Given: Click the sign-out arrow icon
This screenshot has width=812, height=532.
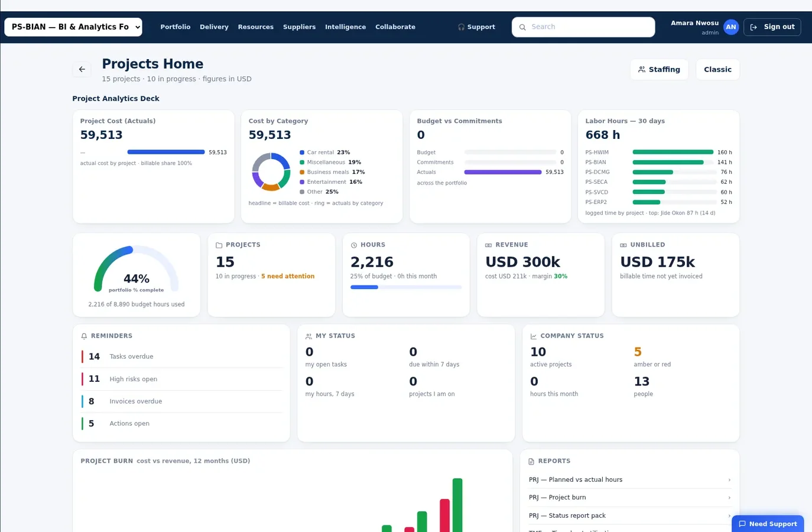Looking at the screenshot, I should pos(753,27).
